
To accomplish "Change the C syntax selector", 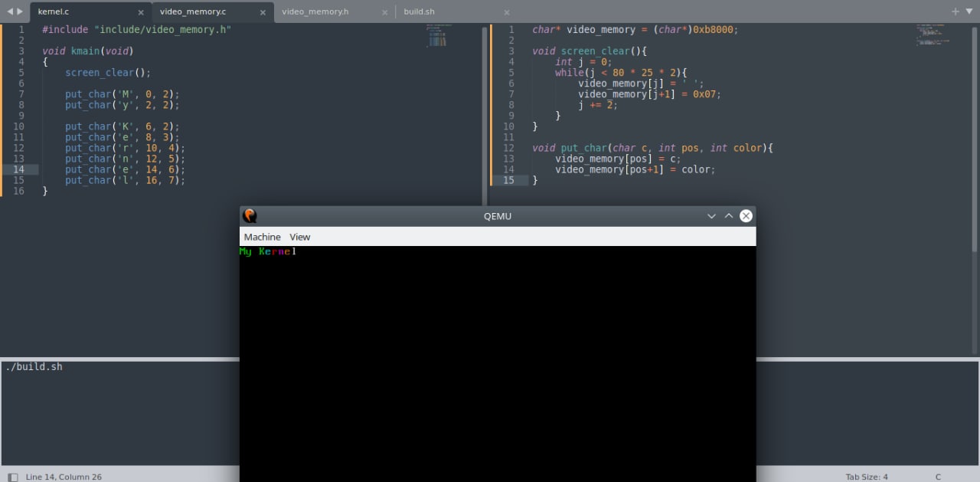I will [938, 477].
